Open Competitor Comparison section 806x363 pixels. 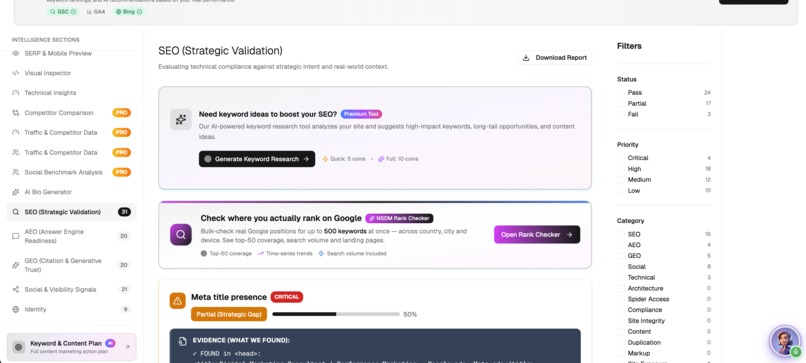[71, 113]
